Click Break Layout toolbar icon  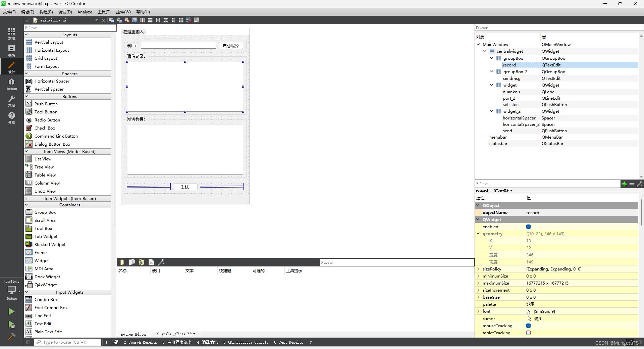click(189, 20)
